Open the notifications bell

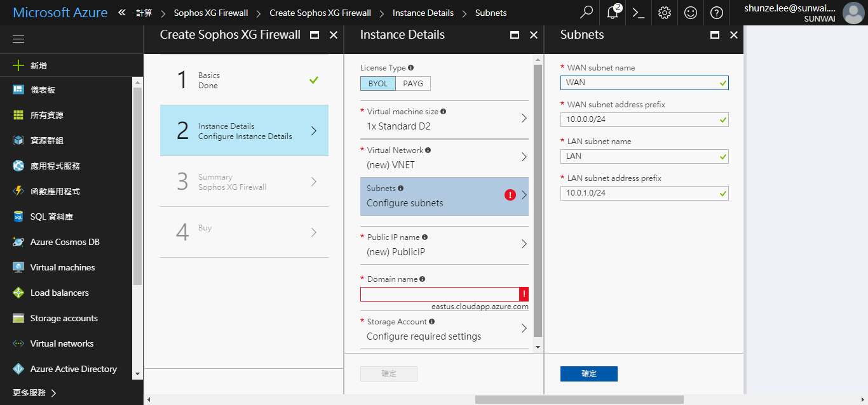[613, 12]
